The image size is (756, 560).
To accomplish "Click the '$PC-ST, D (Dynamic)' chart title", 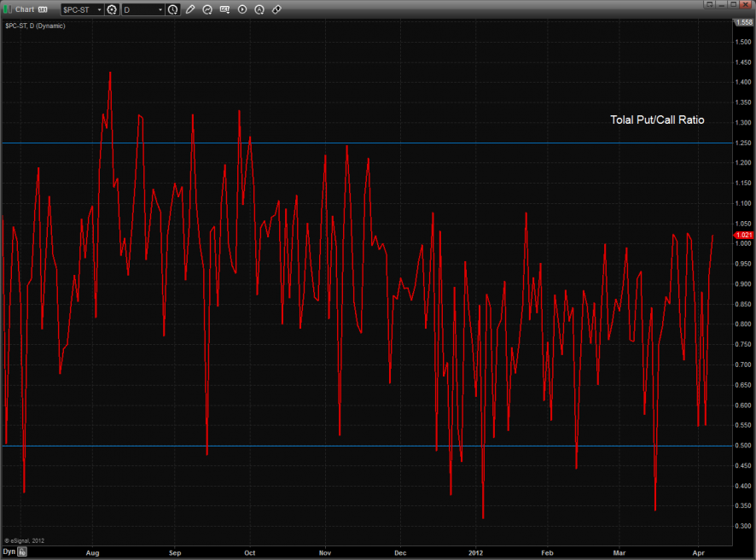I will click(35, 26).
